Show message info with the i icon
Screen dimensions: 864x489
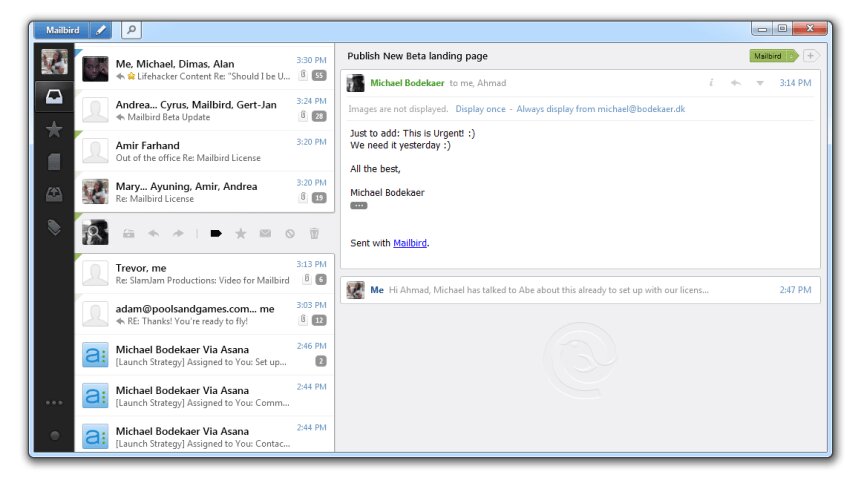tap(711, 83)
